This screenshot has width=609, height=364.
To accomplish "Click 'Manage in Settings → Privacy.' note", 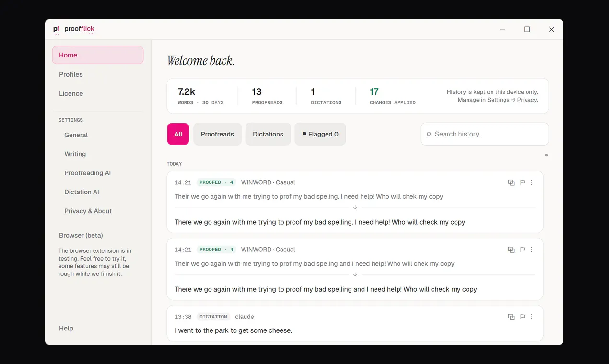I will [498, 100].
